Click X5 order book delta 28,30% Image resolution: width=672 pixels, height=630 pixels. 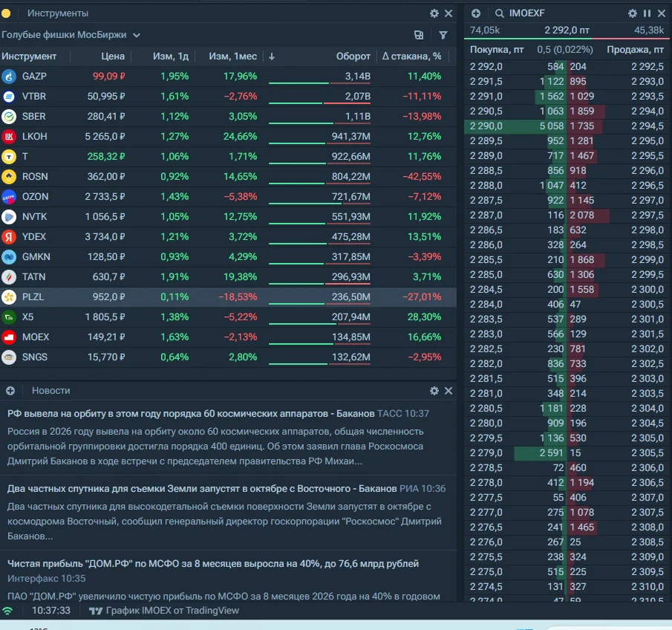(424, 317)
